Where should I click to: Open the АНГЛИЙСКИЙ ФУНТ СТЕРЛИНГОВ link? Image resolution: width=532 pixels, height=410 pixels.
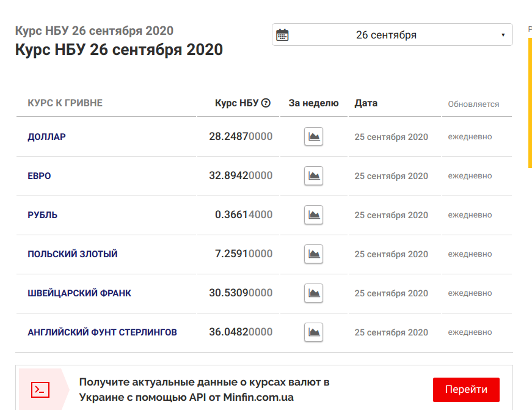[102, 332]
